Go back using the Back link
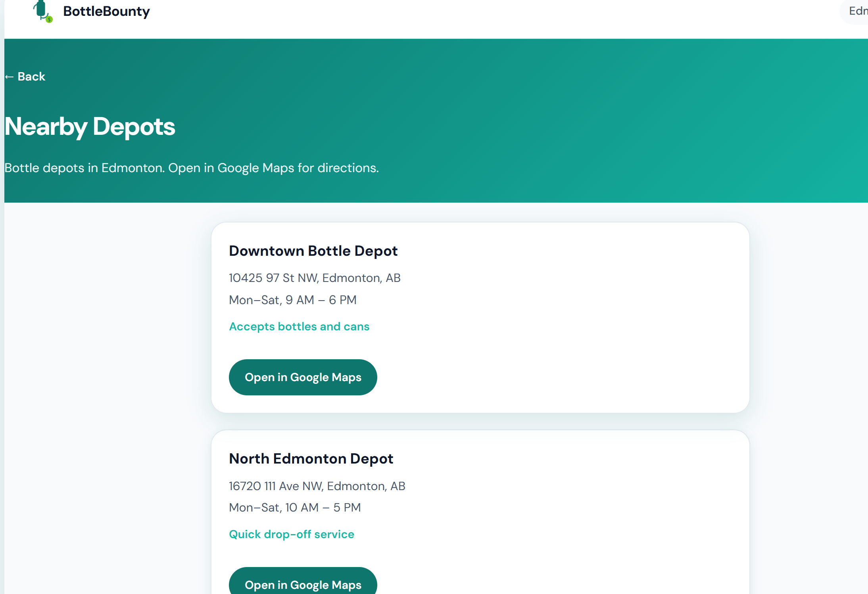Viewport: 868px width, 594px height. (31, 77)
